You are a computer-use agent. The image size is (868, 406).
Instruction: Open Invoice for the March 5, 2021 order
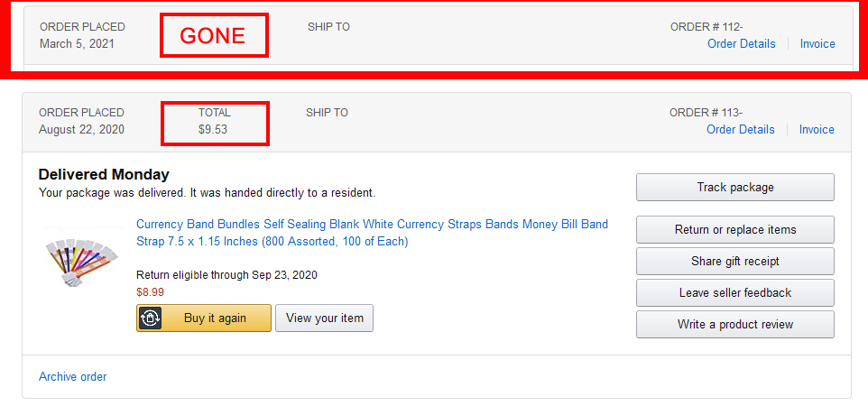[817, 43]
